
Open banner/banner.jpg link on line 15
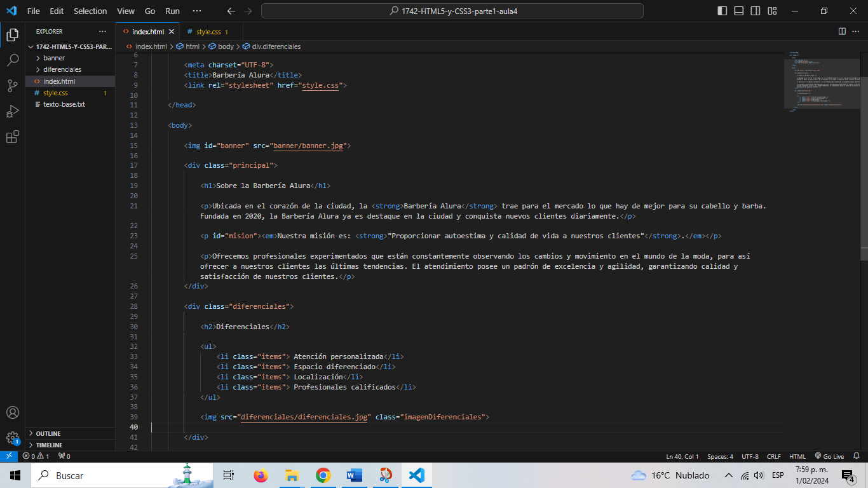[x=308, y=146]
